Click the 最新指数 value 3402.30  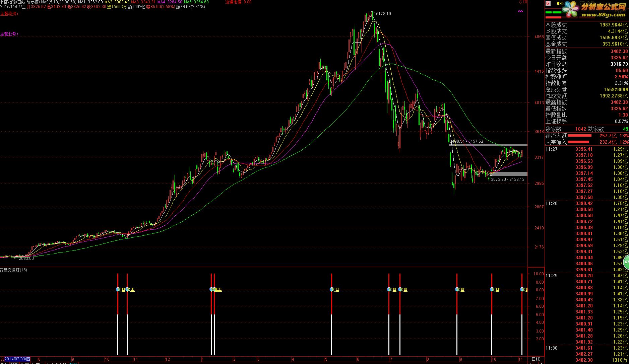[x=619, y=51]
